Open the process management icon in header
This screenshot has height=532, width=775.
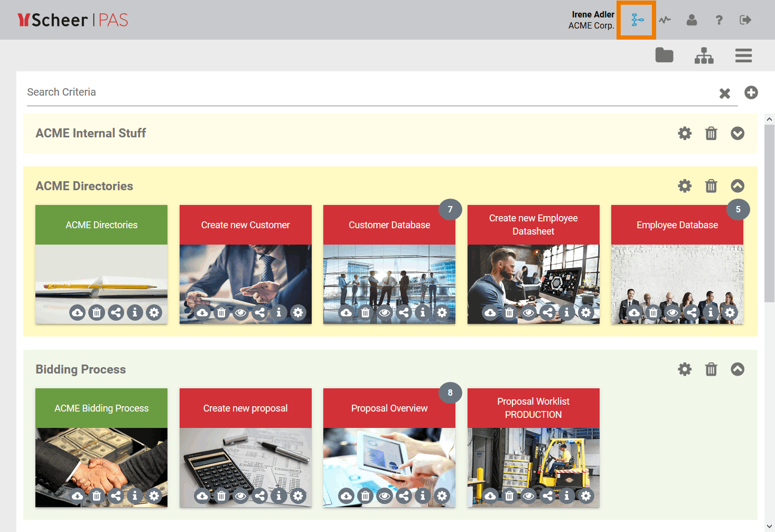click(637, 20)
